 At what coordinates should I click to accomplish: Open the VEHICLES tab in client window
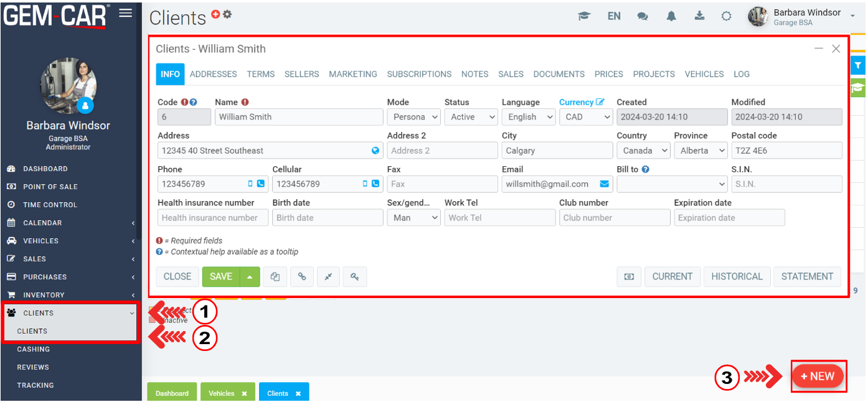(704, 74)
